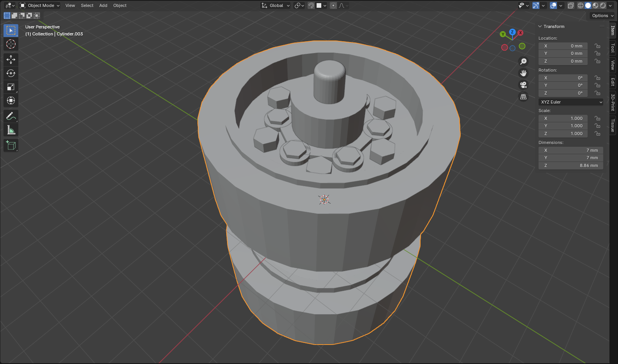Click the red X axis gizmo ball
This screenshot has height=364, width=618.
coord(520,33)
